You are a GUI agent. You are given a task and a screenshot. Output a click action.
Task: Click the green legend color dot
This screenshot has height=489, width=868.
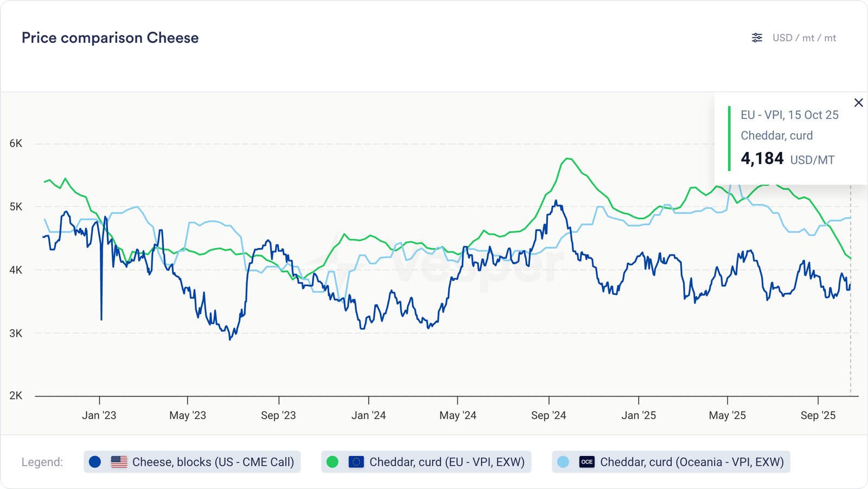[x=333, y=462]
